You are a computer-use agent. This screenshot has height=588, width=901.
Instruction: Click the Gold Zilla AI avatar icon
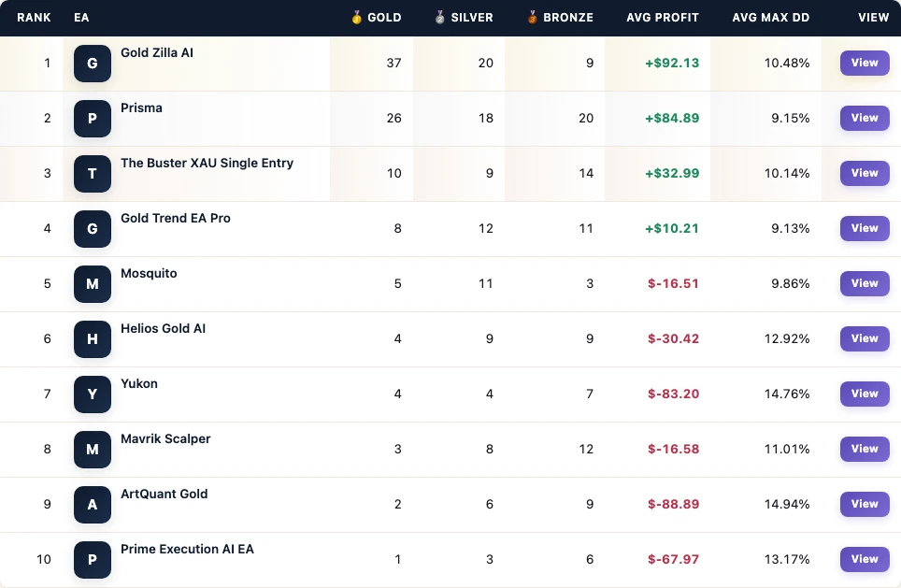point(92,64)
